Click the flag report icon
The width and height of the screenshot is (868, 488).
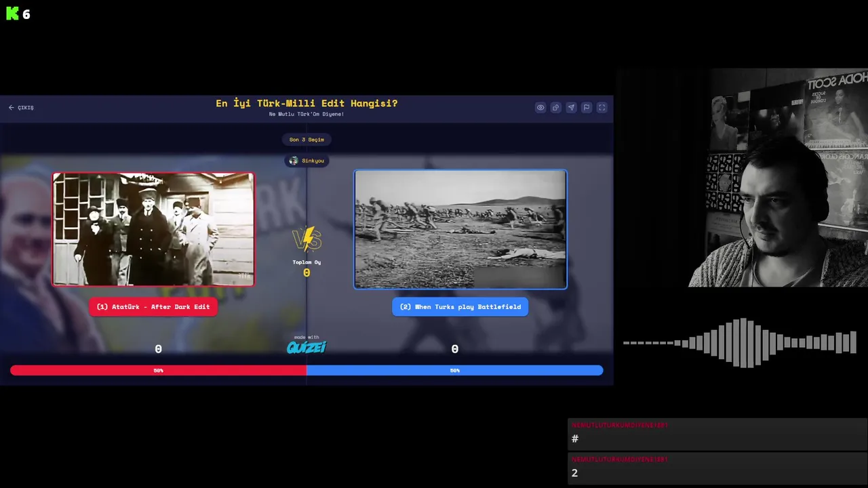(587, 107)
